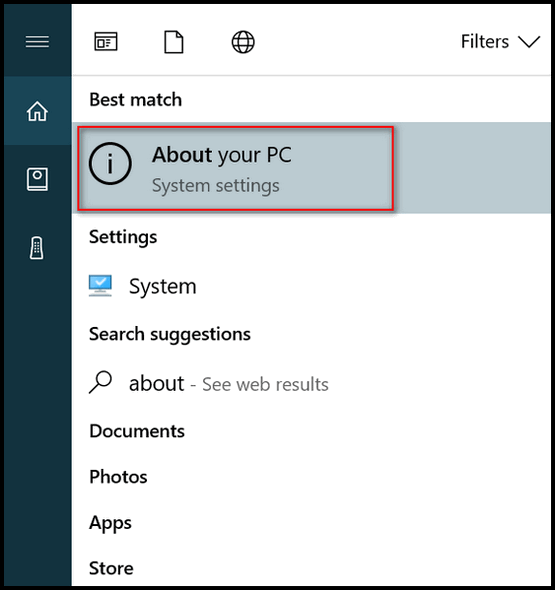
Task: Click the devices (remote) icon in the sidebar
Action: click(x=36, y=248)
